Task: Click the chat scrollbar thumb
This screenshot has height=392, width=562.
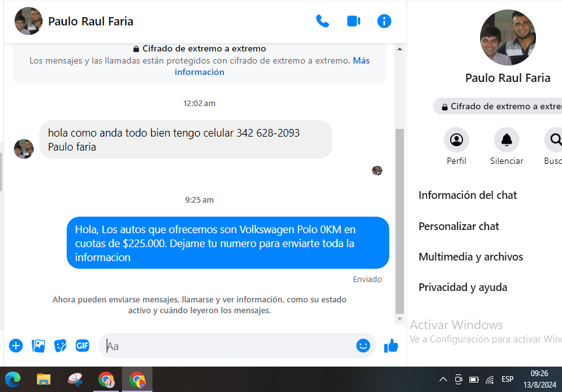Action: (x=399, y=221)
